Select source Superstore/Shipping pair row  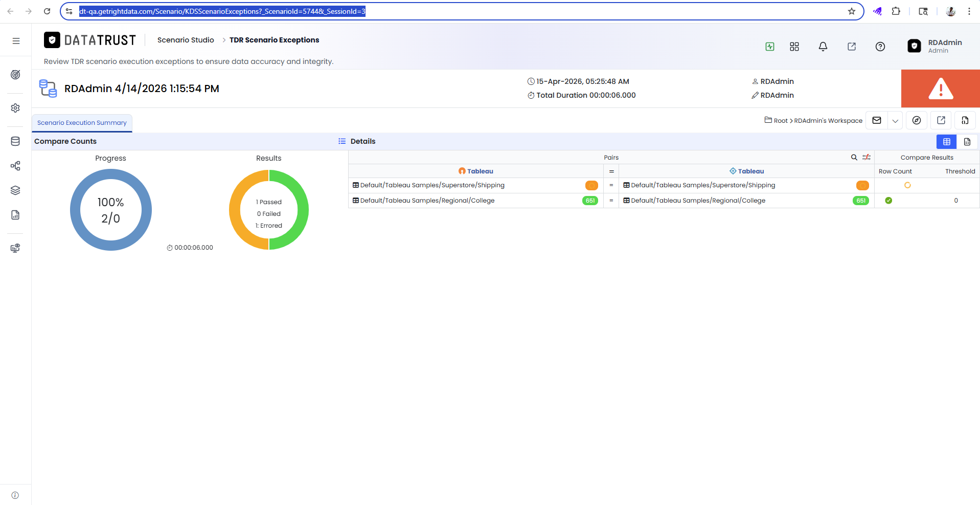475,185
